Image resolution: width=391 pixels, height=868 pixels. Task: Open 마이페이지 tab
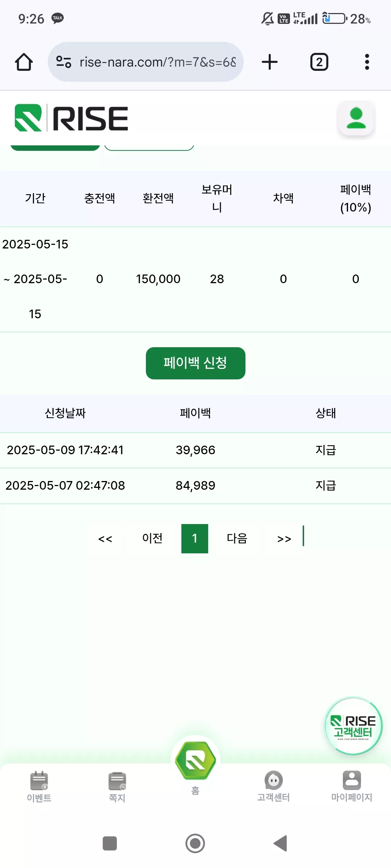[352, 787]
